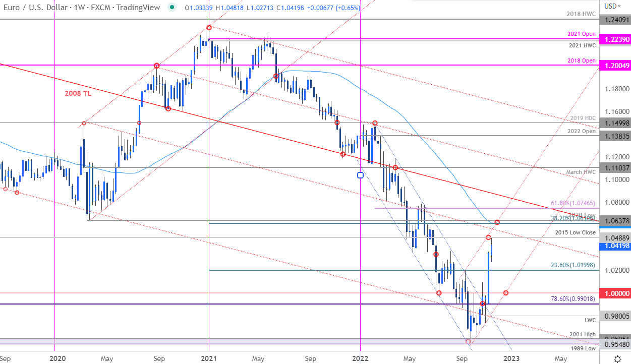Click the red 1.00000 price label

pos(614,293)
